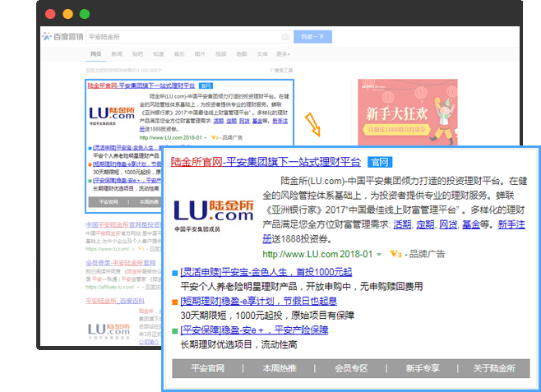The image size is (541, 392).
Task: Switch to the 文库 tab
Action: click(x=262, y=53)
